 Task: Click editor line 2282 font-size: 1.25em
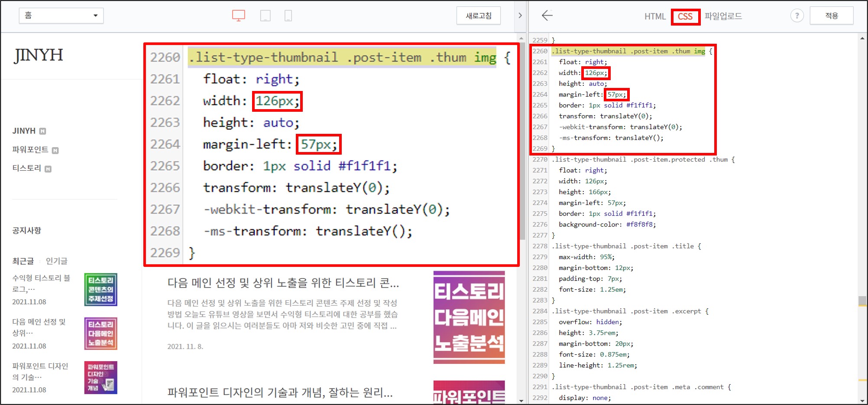[x=592, y=289]
